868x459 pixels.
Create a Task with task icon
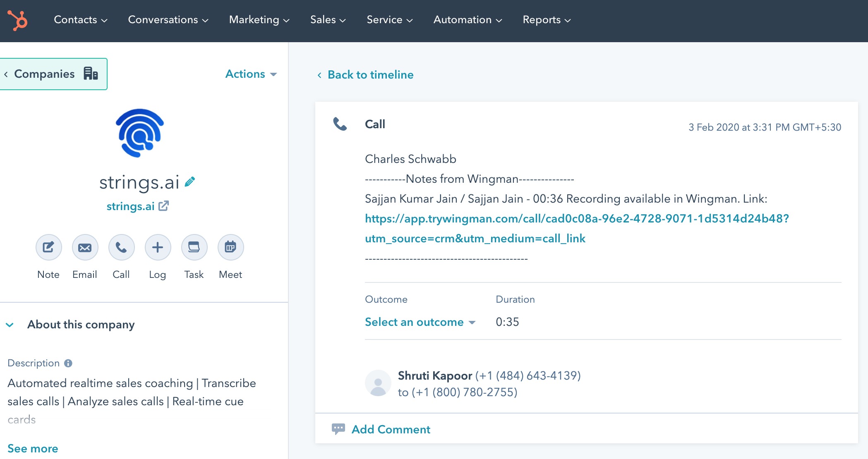(x=194, y=247)
